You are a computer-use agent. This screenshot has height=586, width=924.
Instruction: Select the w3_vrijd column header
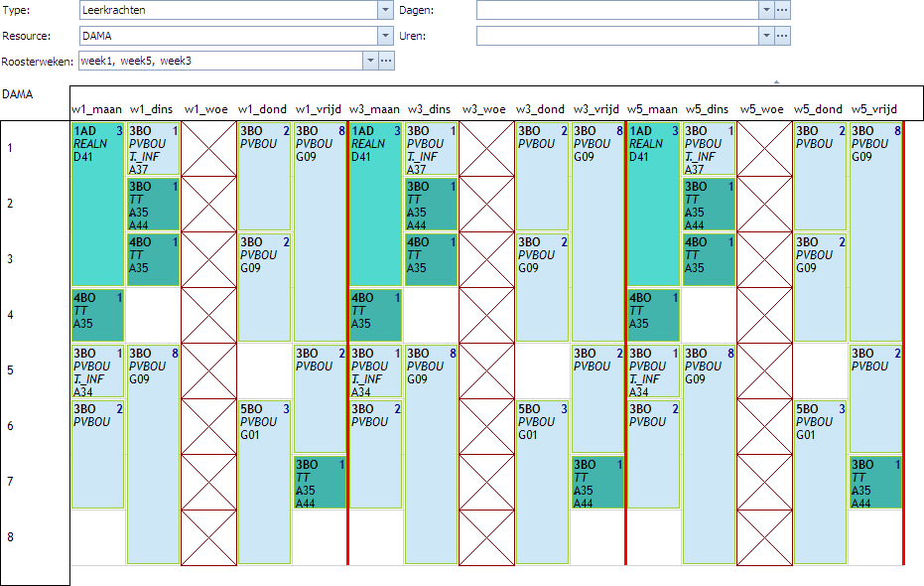[x=595, y=109]
